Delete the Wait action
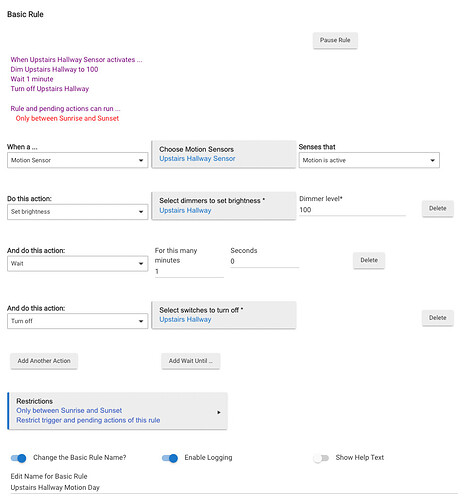The height and width of the screenshot is (500, 464). [369, 260]
